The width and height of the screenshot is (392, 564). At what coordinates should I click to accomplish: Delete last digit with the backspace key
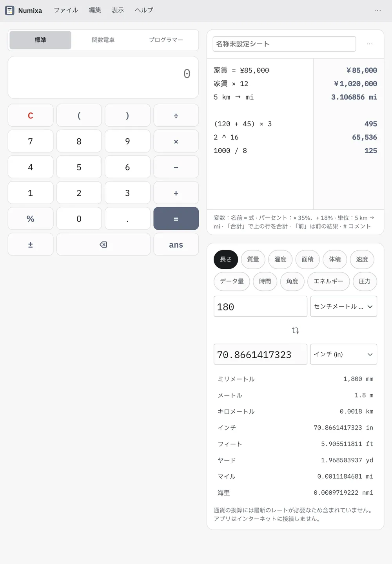[x=103, y=245]
